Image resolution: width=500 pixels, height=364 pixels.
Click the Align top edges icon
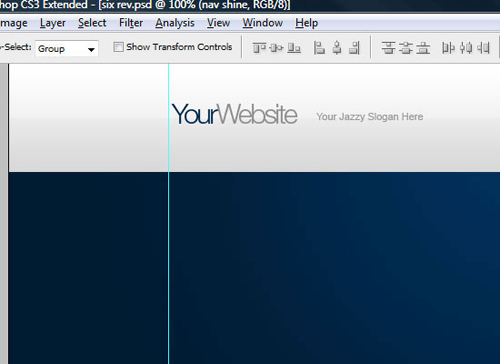click(x=259, y=48)
